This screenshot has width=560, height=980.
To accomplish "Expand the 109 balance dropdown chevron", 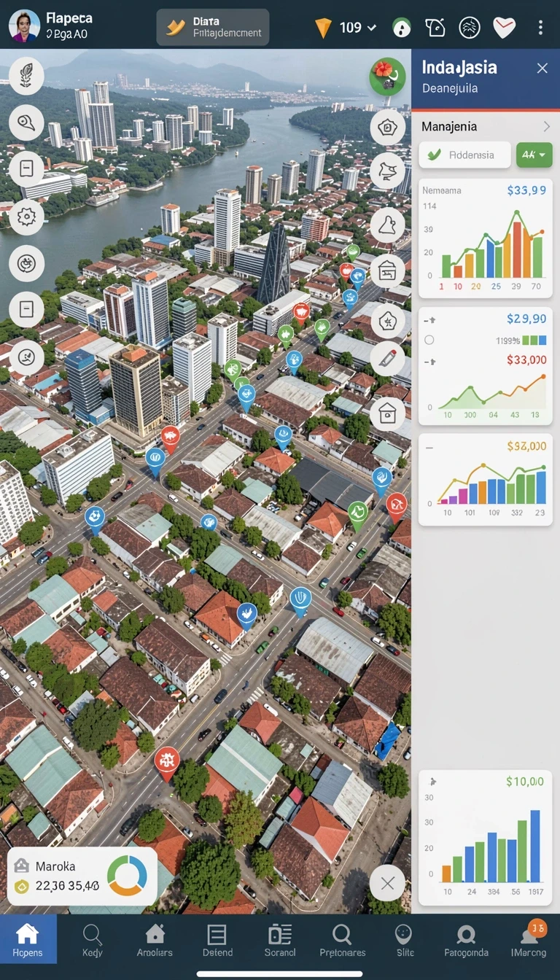I will click(x=372, y=28).
